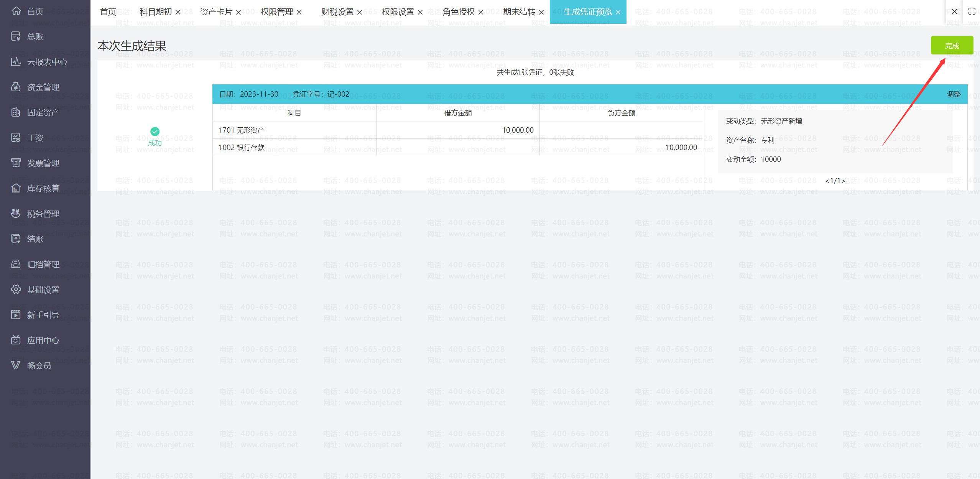Go to previous voucher page arrow

(x=827, y=181)
